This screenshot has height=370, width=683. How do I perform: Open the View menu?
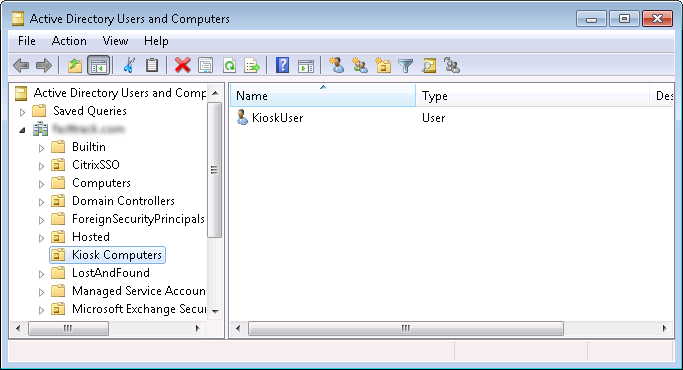(115, 41)
